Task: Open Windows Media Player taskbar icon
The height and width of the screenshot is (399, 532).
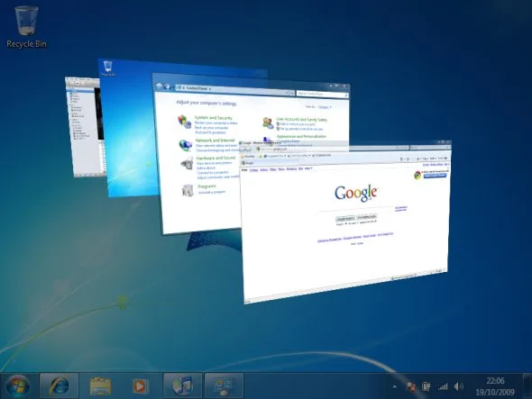Action: 140,385
